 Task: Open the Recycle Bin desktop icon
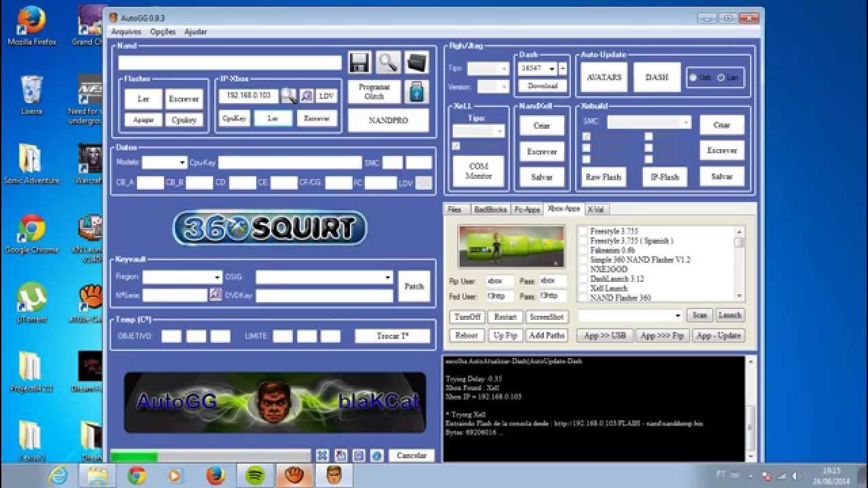[x=32, y=94]
